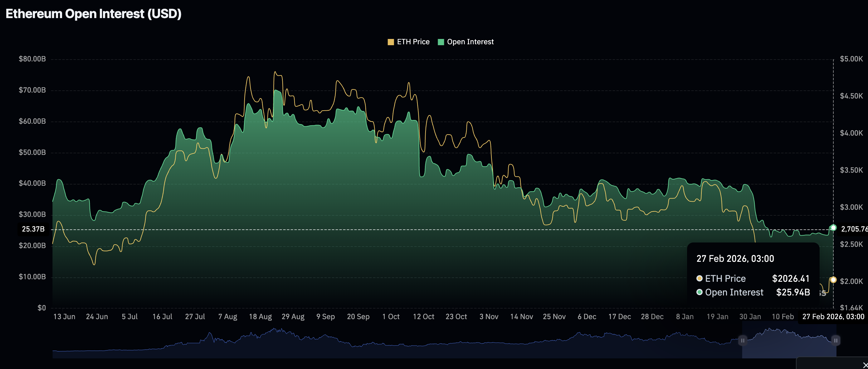Click the green open interest marker dot
Screen dimensions: 868x369
[x=833, y=228]
